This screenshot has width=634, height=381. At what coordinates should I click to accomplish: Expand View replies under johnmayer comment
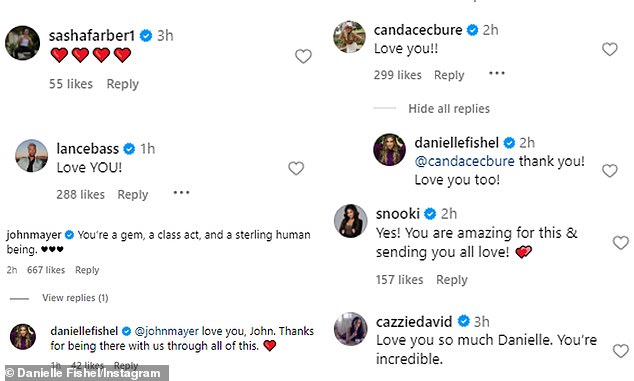[x=75, y=298]
